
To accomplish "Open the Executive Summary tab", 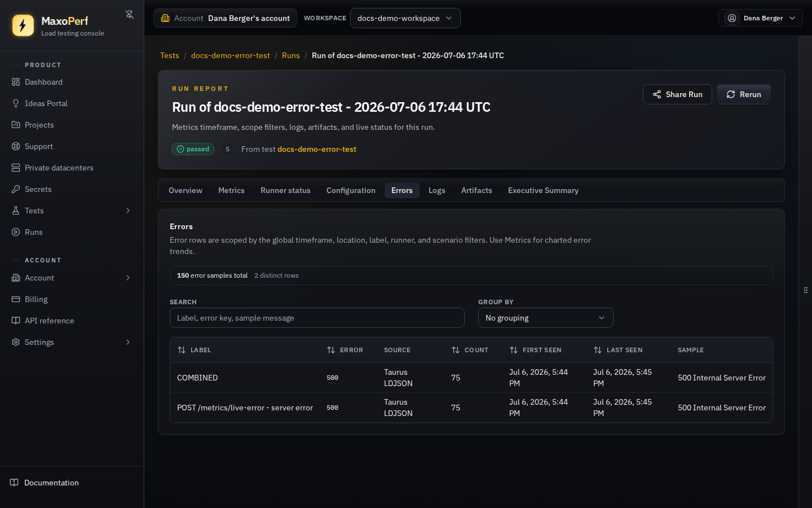I will pos(543,190).
